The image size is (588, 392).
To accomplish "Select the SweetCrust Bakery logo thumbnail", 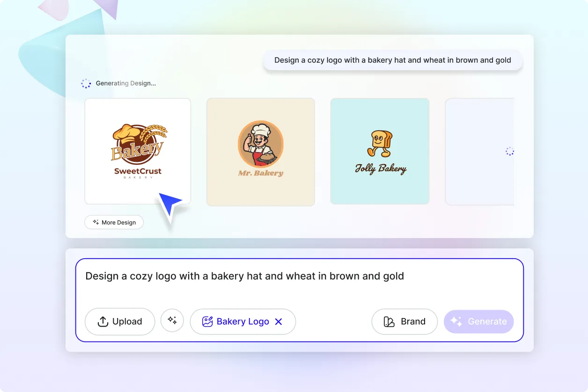I will [x=138, y=151].
